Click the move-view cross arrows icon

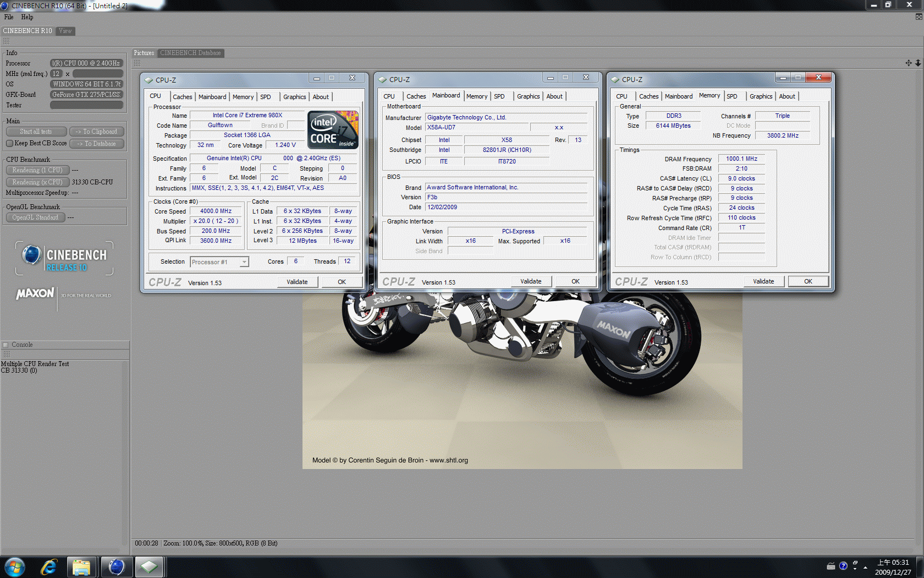(x=909, y=63)
